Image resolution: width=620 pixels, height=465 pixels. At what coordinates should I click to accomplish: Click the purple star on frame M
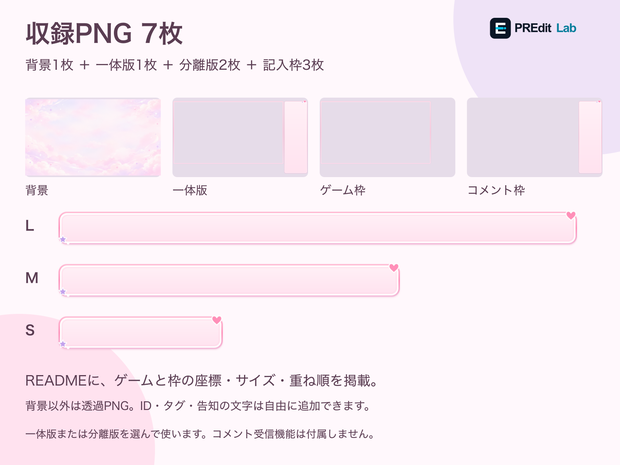63,292
